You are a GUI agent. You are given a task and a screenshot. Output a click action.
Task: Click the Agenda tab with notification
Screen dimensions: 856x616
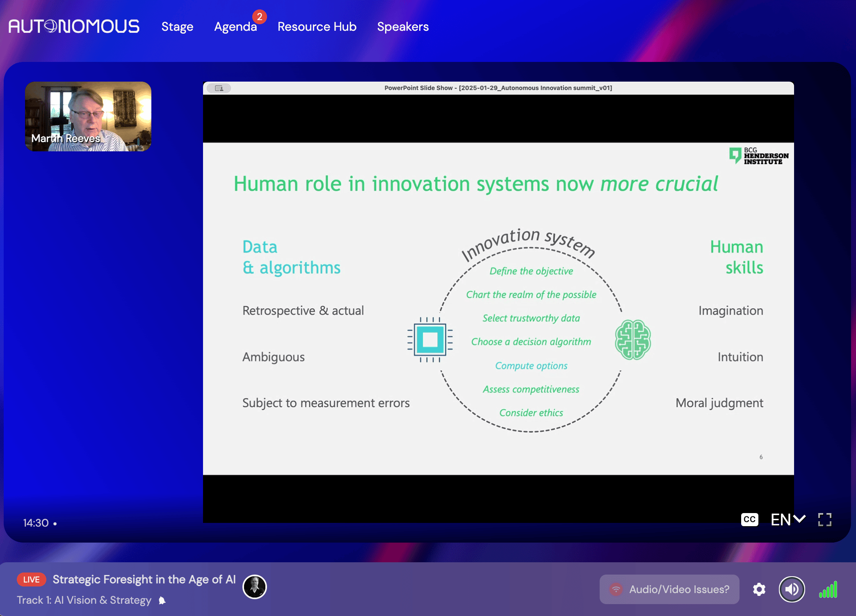click(235, 26)
